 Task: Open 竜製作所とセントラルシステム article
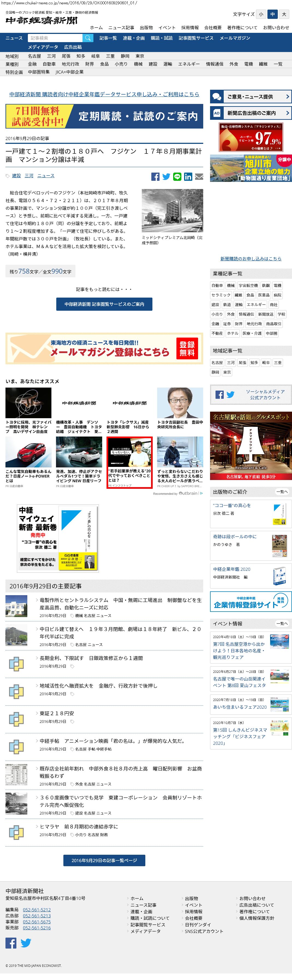[x=121, y=603]
